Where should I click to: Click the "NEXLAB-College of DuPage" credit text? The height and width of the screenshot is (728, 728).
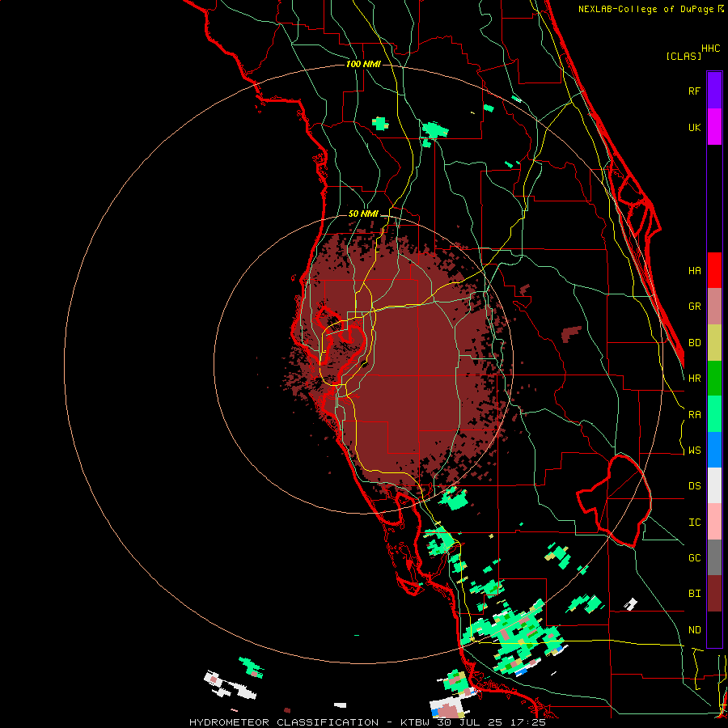tap(645, 9)
